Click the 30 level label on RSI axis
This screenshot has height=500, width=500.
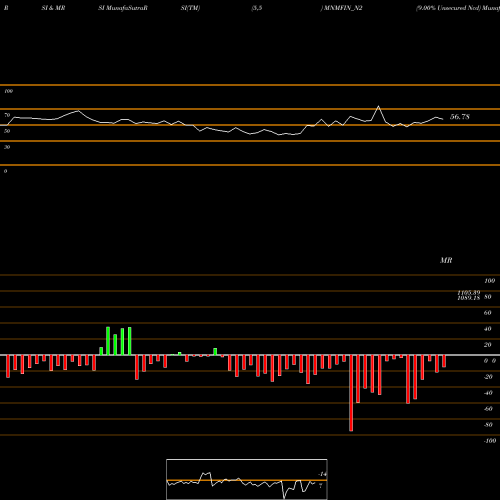coord(7,147)
